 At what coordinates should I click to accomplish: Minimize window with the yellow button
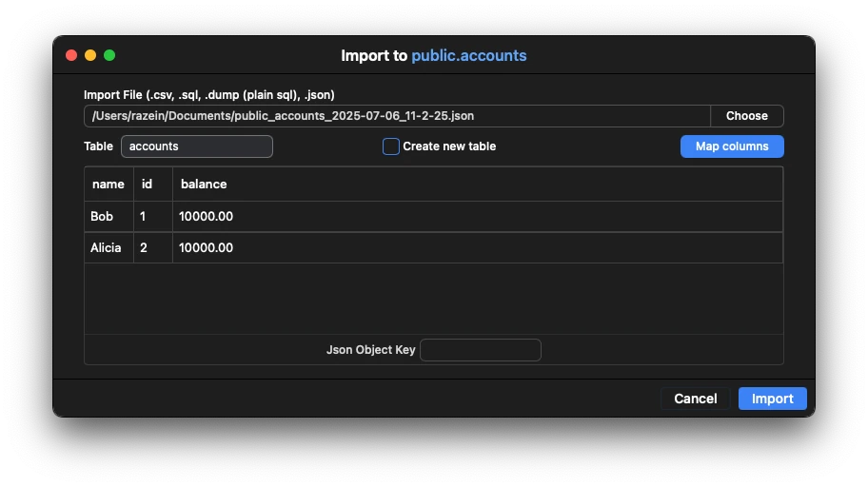click(x=90, y=55)
